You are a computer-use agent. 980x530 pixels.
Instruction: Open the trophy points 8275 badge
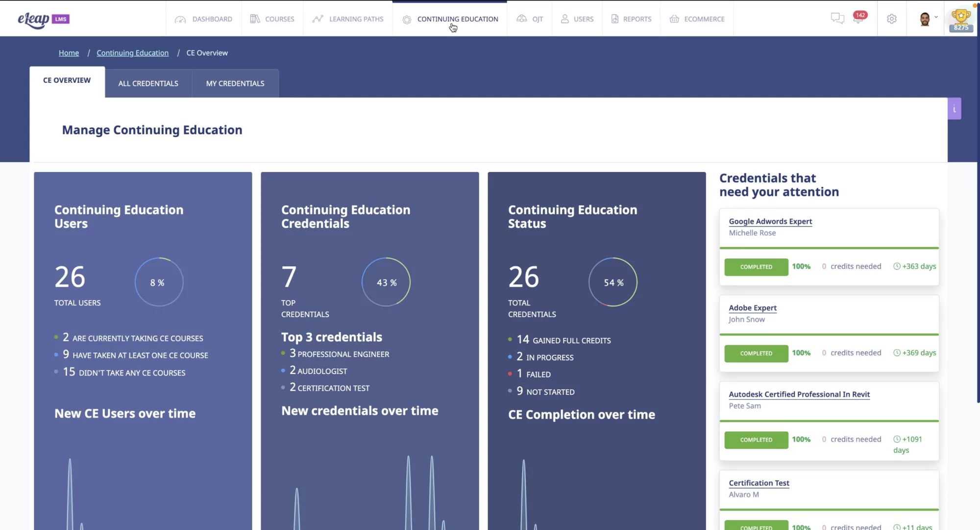[x=961, y=20]
